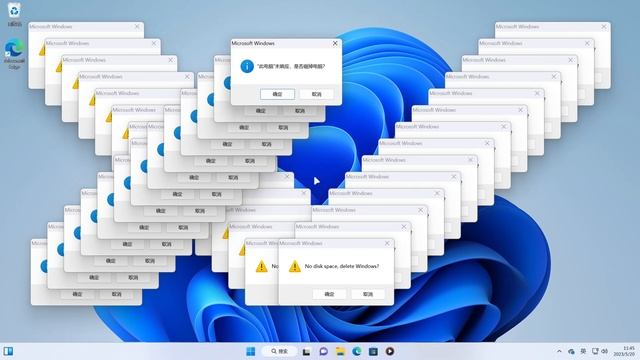The image size is (640, 360).
Task: Click 取消 in the lowest left-cascade info dialog
Action: (116, 294)
